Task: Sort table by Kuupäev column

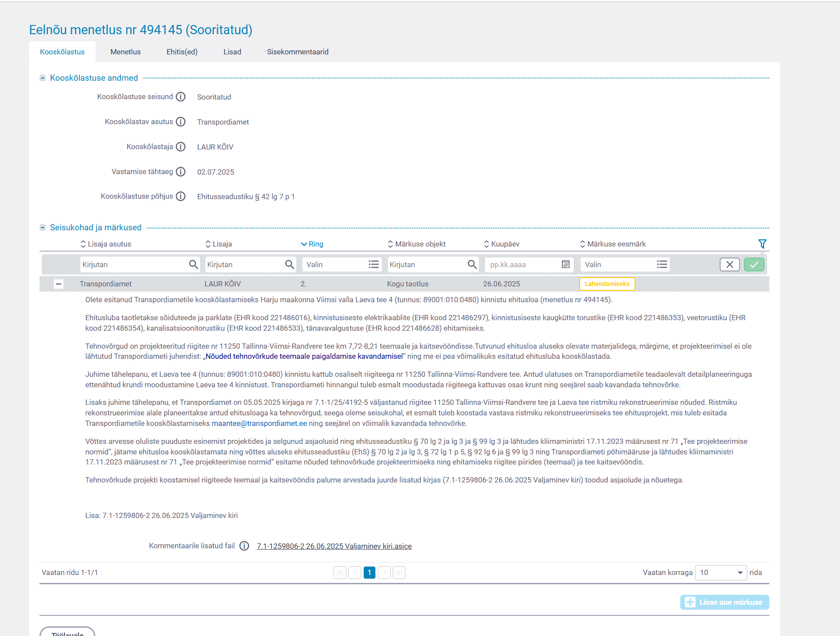Action: pyautogui.click(x=502, y=244)
